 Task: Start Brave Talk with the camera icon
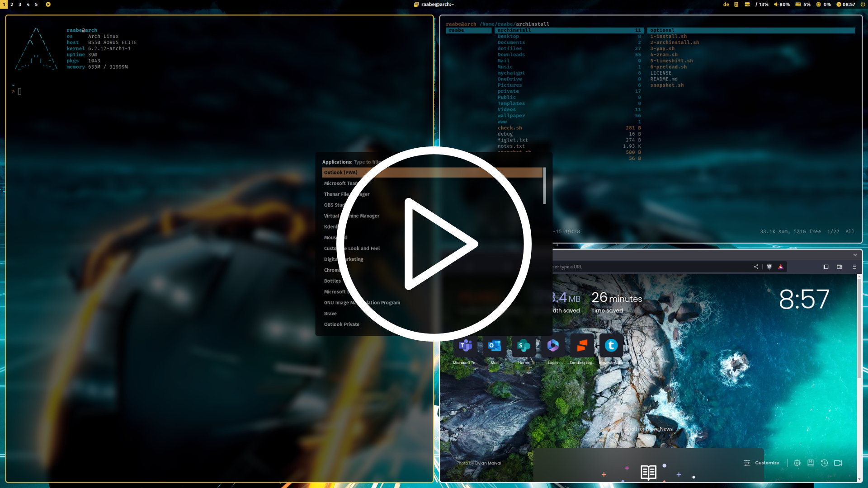point(838,463)
